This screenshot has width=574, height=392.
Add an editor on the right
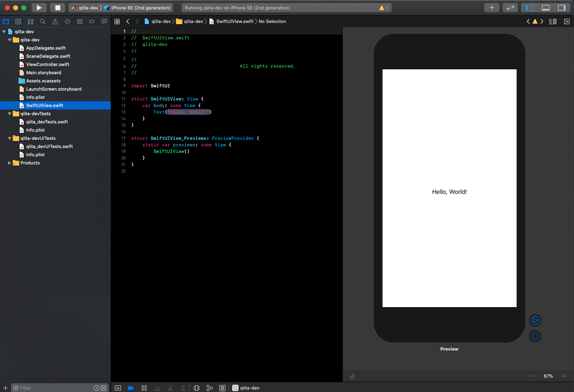567,21
